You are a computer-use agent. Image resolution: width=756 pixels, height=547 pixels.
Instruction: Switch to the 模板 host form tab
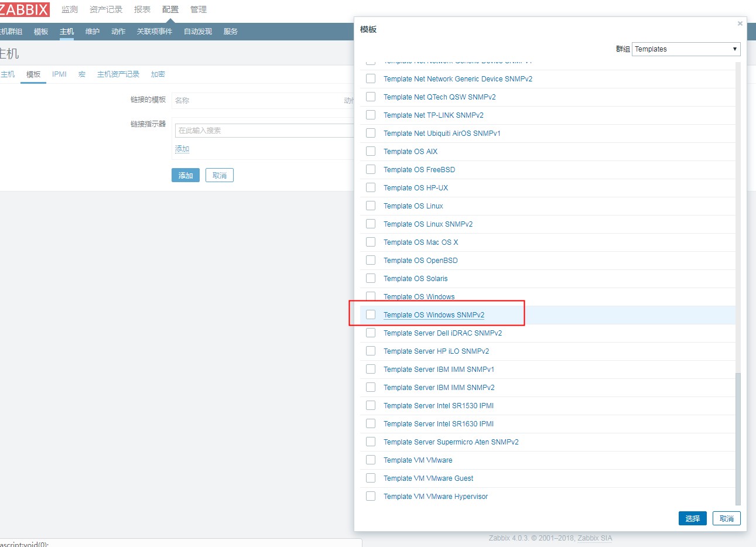coord(33,74)
